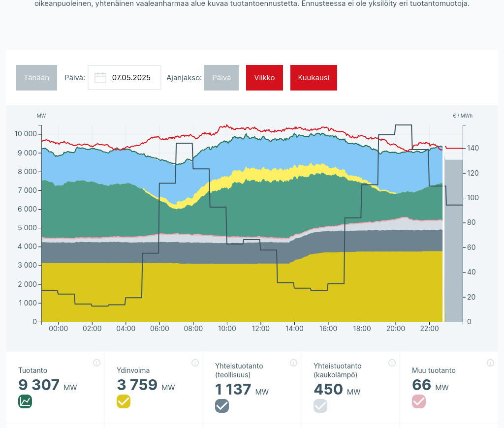Toggle Yhteistuotanto (teollisuus) dark gray checkbox
This screenshot has width=504, height=428.
222,406
